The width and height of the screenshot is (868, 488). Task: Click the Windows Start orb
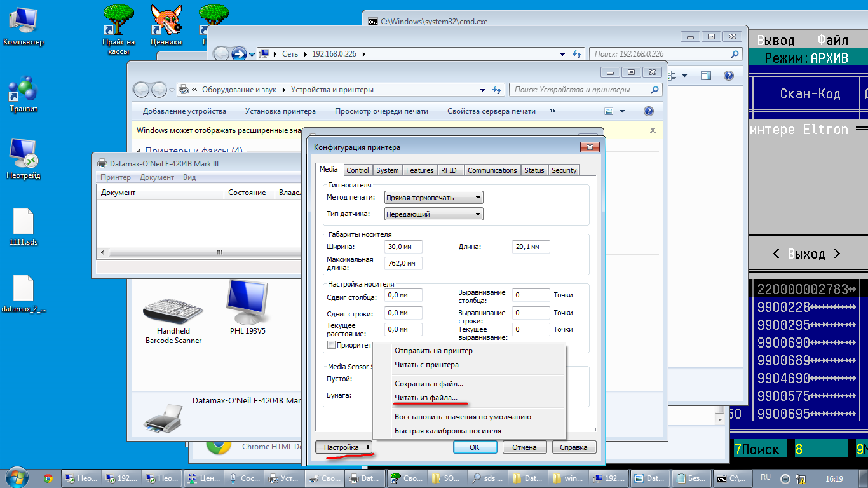(x=17, y=478)
